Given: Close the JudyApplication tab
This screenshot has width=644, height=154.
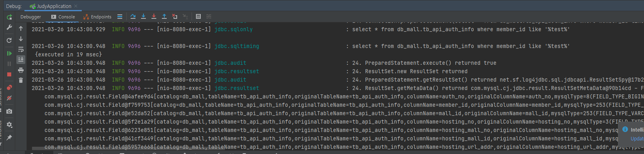Looking at the screenshot, I should pyautogui.click(x=76, y=6).
